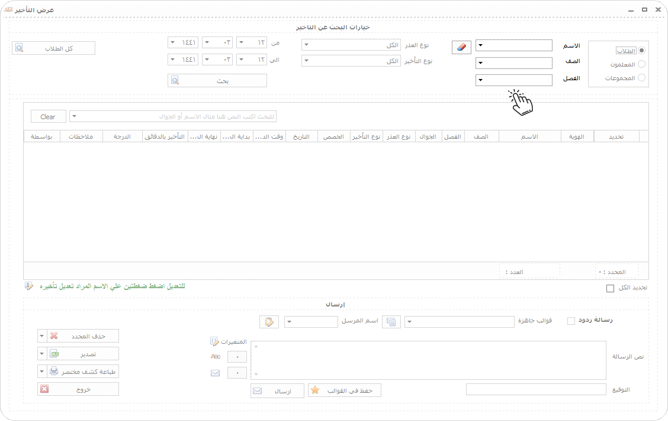The image size is (668, 421).
Task: Click the copy templates icon beside ready templates
Action: pos(391,322)
